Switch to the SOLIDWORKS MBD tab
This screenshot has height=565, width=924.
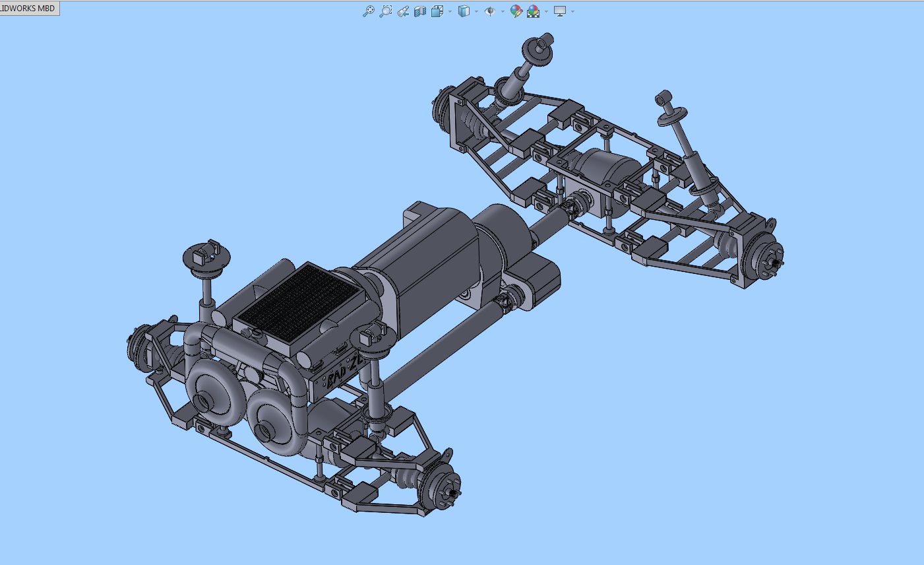(29, 9)
